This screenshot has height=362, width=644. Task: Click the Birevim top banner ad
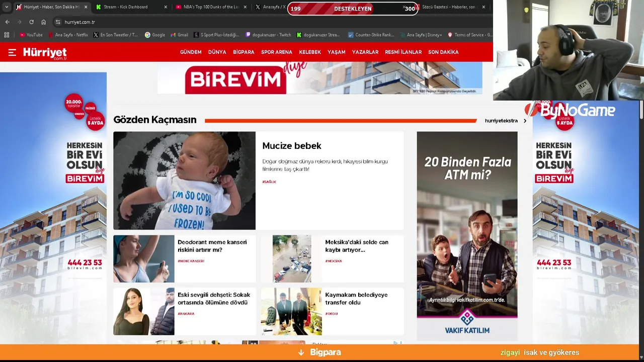(319, 78)
